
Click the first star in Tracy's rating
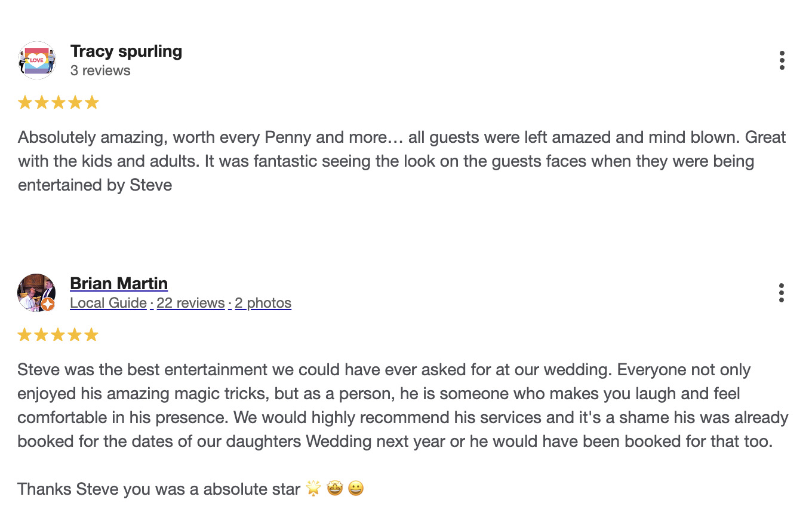click(x=24, y=102)
